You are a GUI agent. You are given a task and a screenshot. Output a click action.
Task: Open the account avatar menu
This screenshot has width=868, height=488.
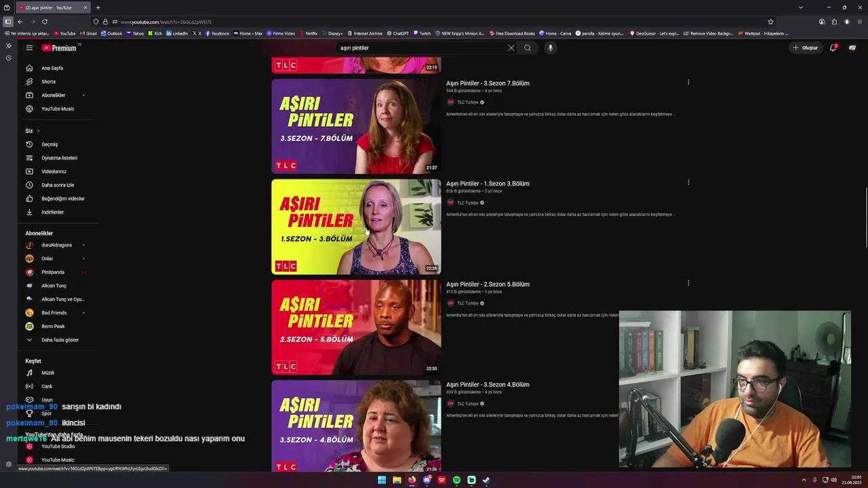(x=852, y=48)
